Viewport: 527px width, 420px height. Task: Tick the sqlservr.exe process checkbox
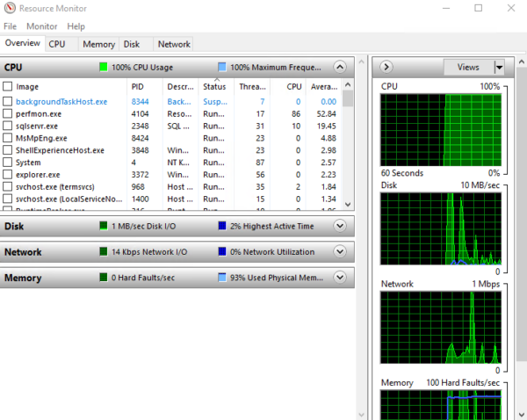pyautogui.click(x=8, y=127)
